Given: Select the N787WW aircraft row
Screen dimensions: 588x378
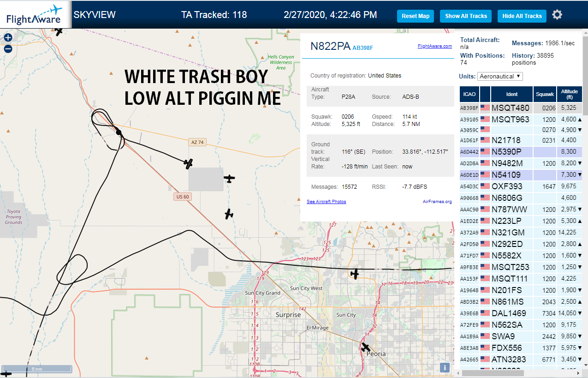Looking at the screenshot, I should (521, 210).
